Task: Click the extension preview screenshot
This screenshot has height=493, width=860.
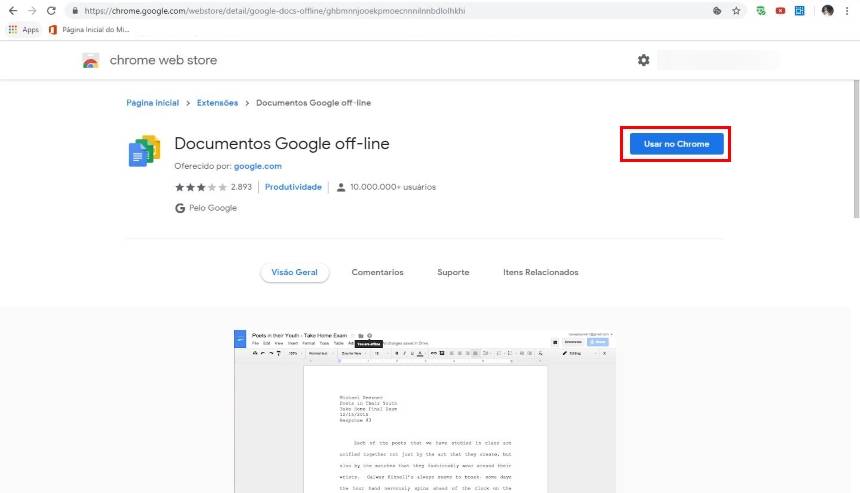Action: pos(425,411)
